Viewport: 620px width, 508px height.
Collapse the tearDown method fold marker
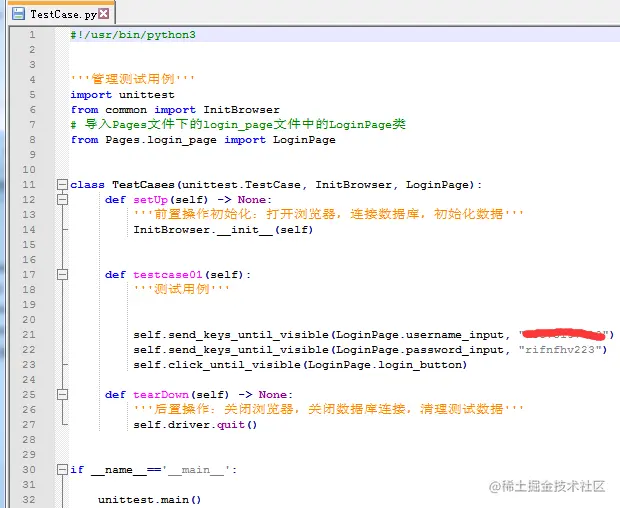[62, 395]
